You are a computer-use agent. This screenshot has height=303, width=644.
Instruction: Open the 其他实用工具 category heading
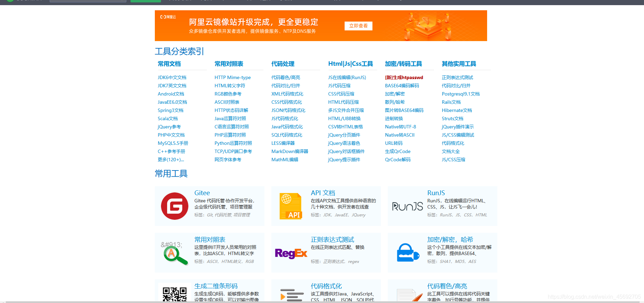459,64
